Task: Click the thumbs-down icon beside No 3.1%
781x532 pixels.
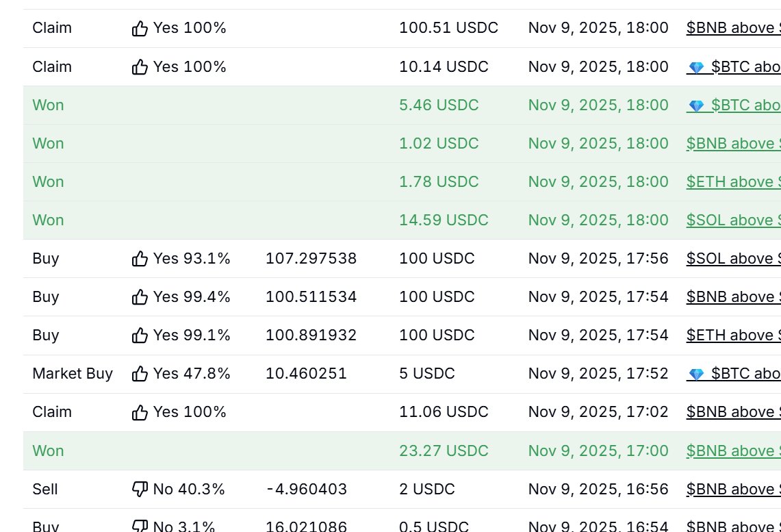Action: point(140,524)
